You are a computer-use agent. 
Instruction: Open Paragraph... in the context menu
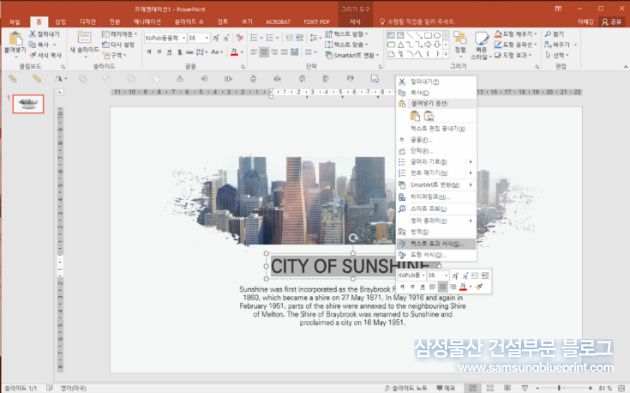pyautogui.click(x=436, y=151)
